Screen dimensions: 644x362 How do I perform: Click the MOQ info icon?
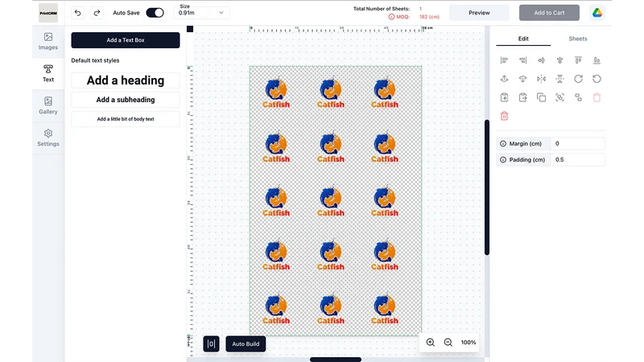(x=391, y=17)
